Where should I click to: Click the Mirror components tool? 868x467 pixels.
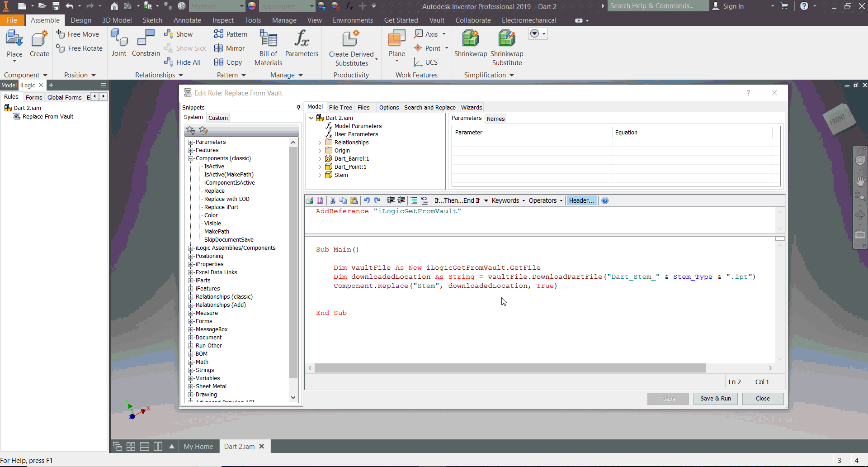[229, 48]
